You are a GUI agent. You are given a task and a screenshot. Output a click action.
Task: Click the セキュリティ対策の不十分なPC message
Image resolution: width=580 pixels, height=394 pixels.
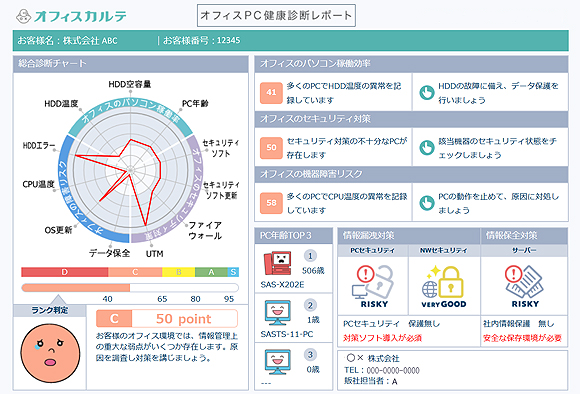click(347, 148)
